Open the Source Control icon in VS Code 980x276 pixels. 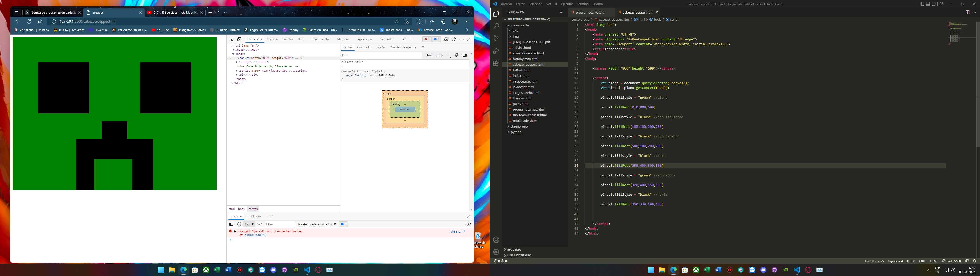(496, 39)
